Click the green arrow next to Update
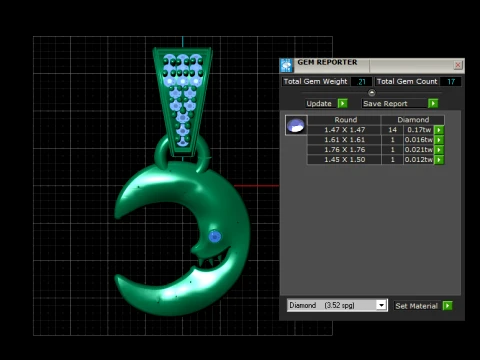This screenshot has width=480, height=360. point(342,103)
